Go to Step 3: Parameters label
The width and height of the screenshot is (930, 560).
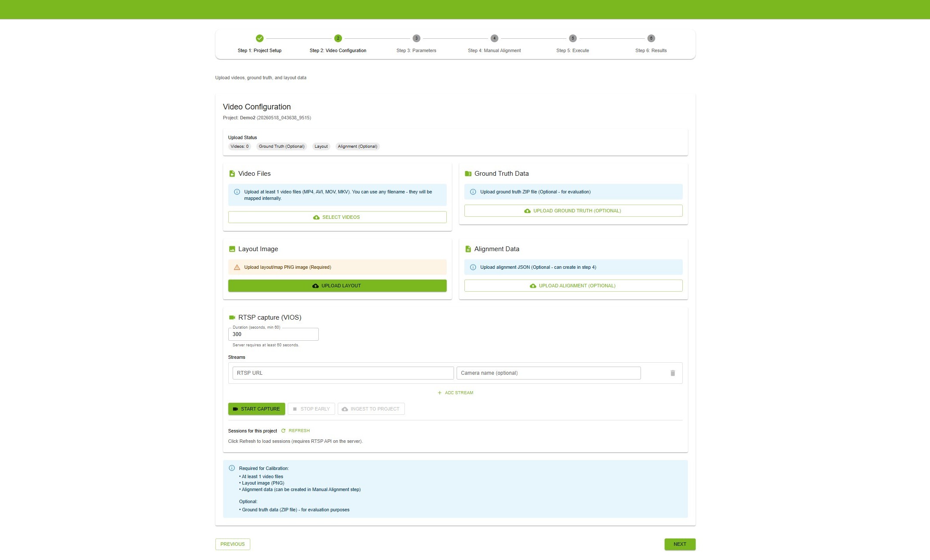tap(416, 50)
